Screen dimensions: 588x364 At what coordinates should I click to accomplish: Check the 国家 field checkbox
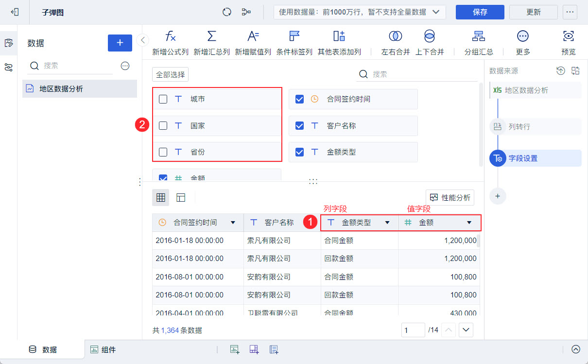point(163,126)
